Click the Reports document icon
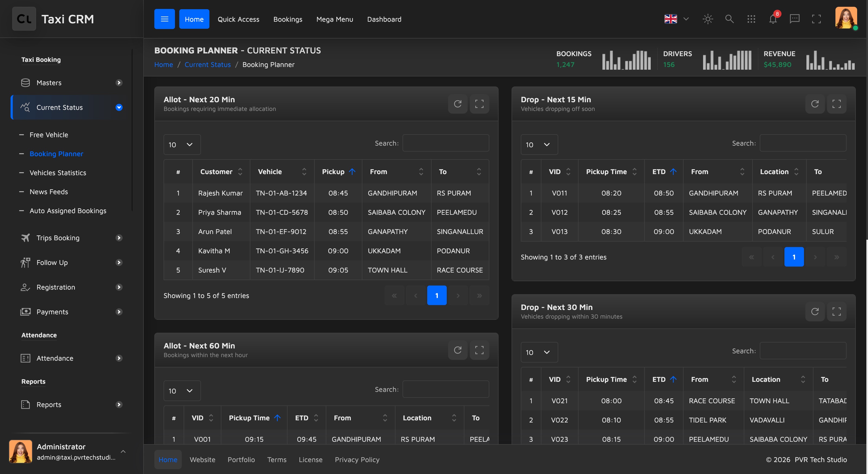The width and height of the screenshot is (868, 474). click(x=25, y=405)
